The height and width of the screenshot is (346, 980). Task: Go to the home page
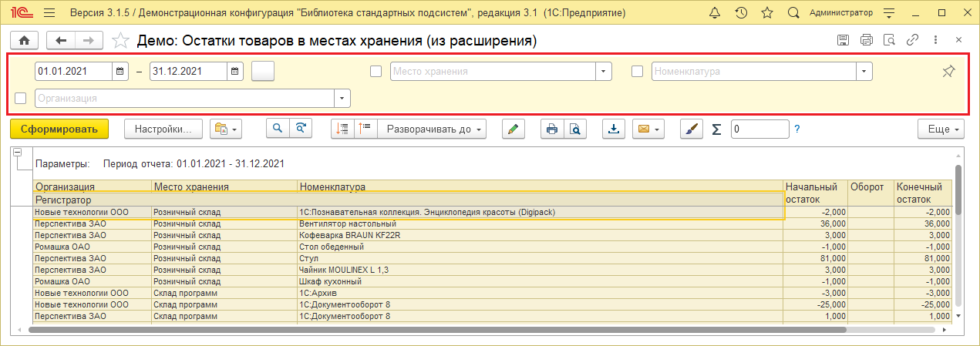point(23,40)
